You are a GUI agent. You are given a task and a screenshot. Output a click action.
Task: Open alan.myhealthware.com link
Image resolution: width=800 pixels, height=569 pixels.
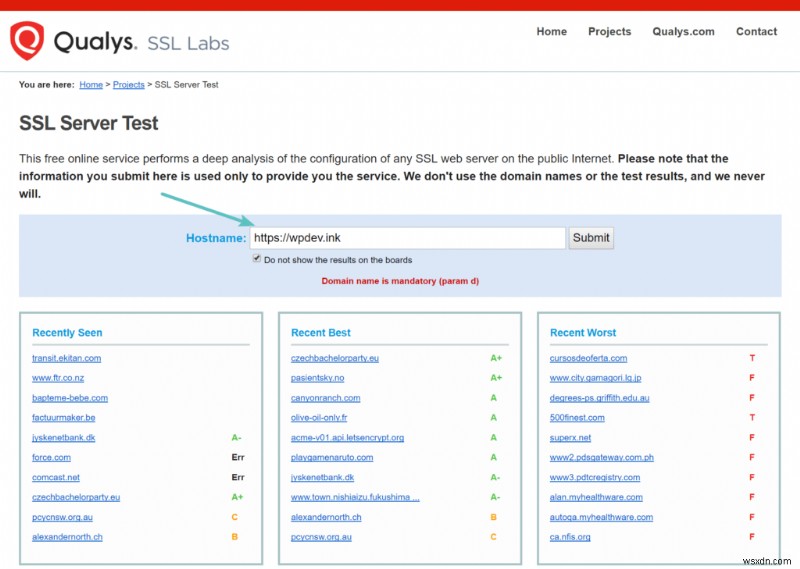pyautogui.click(x=596, y=498)
